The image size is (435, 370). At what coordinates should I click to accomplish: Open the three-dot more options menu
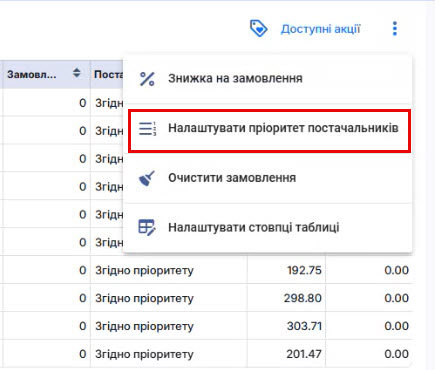pyautogui.click(x=395, y=29)
